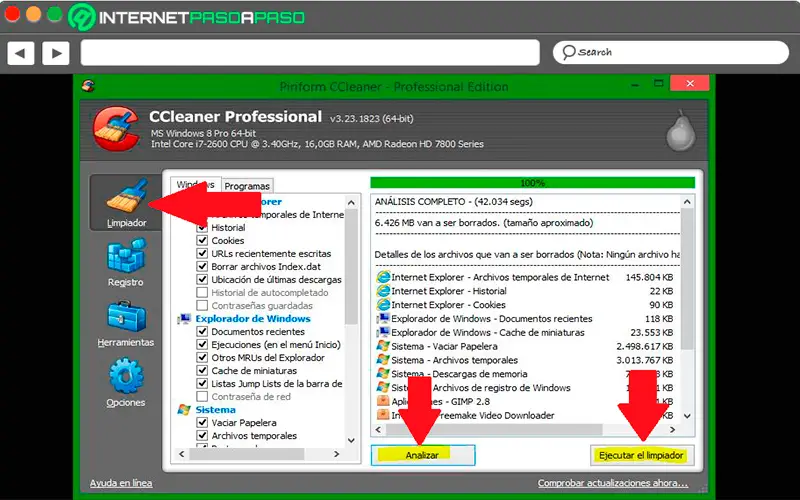The width and height of the screenshot is (800, 500).
Task: Toggle Listas Jump Lists checkbox
Action: (x=202, y=384)
